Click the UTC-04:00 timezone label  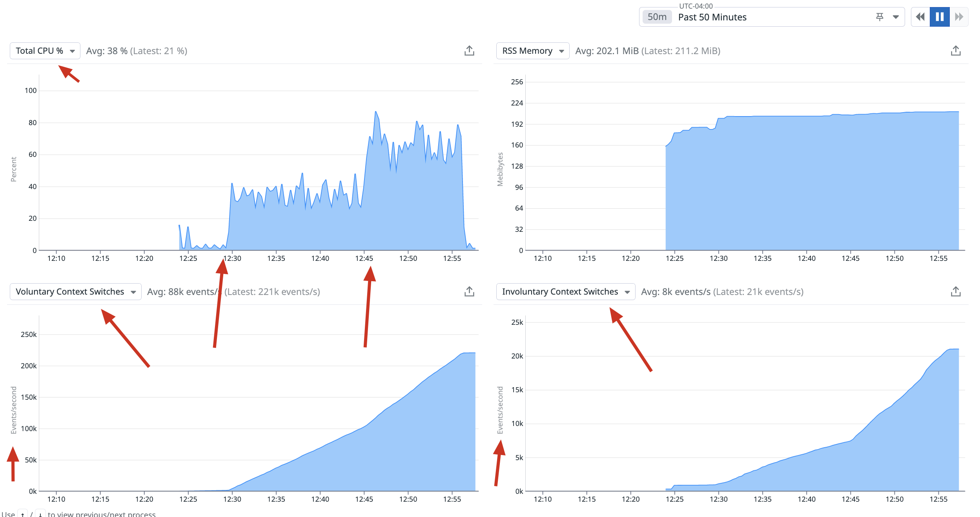(696, 6)
